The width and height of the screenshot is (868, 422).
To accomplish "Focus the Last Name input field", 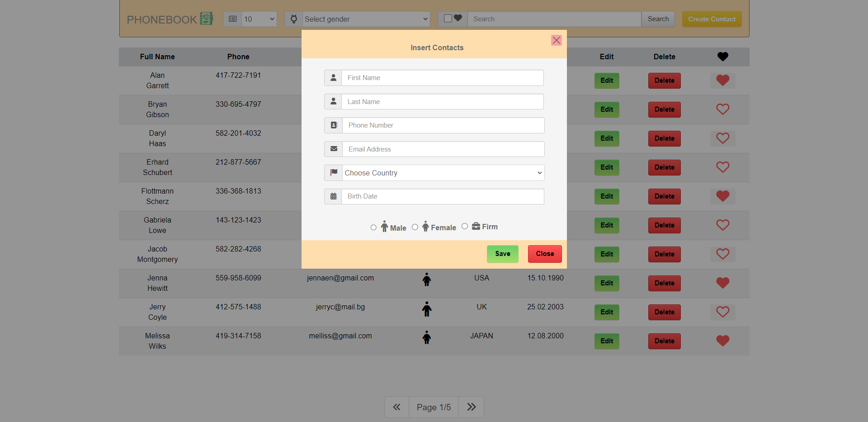I will [x=443, y=102].
